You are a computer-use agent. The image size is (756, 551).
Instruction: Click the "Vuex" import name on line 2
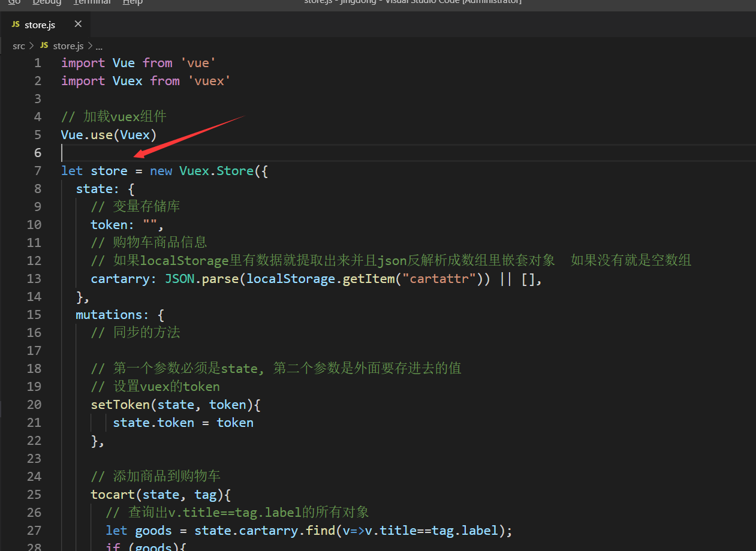[x=128, y=81]
